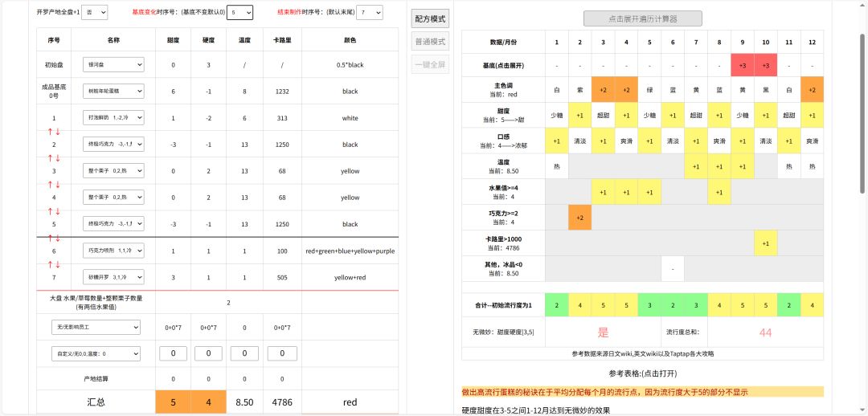Image resolution: width=868 pixels, height=416 pixels.
Task: Click the red up arrow between rows 3 and 4
Action: (x=51, y=184)
